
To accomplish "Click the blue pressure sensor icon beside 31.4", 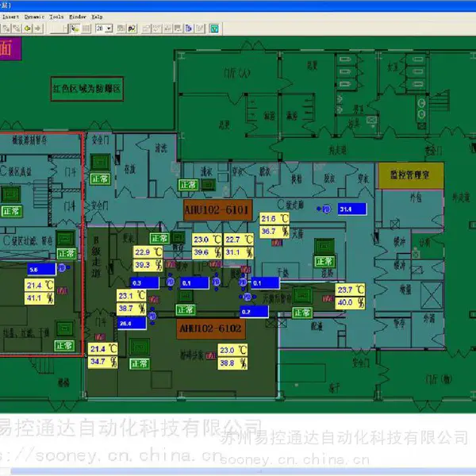I will [x=326, y=209].
